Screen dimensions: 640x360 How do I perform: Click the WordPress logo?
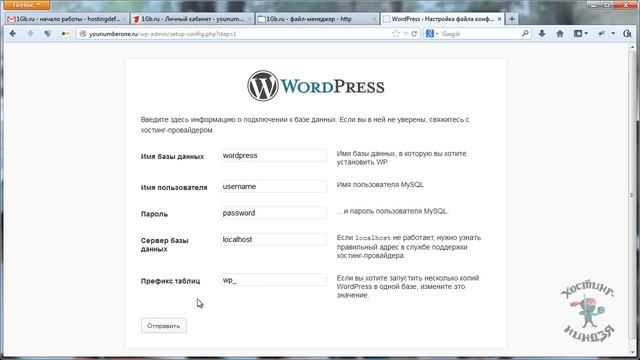pyautogui.click(x=316, y=86)
